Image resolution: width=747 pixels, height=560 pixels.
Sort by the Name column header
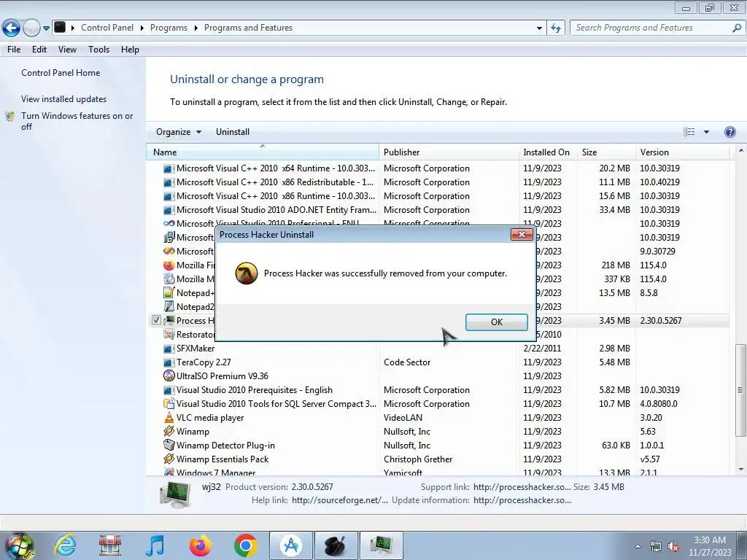[263, 152]
